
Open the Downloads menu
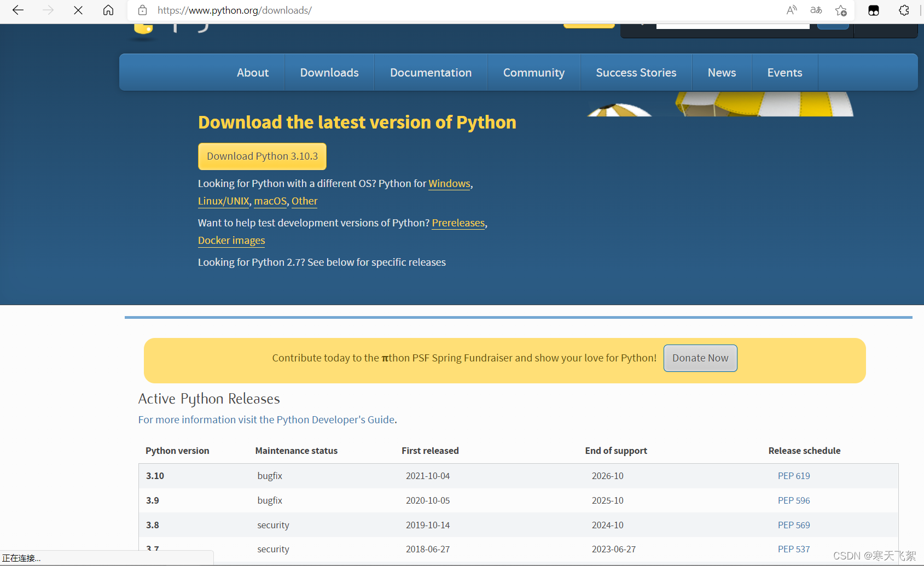329,73
